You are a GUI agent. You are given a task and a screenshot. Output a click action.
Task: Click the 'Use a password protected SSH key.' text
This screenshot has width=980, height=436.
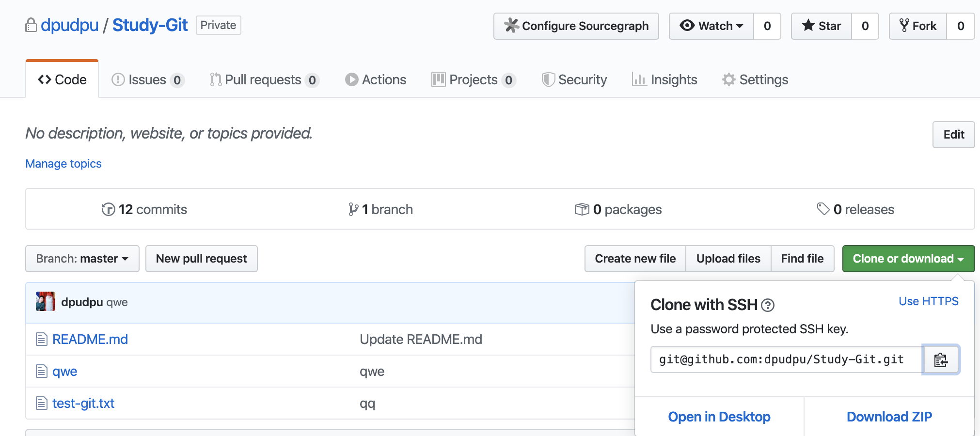pyautogui.click(x=749, y=329)
